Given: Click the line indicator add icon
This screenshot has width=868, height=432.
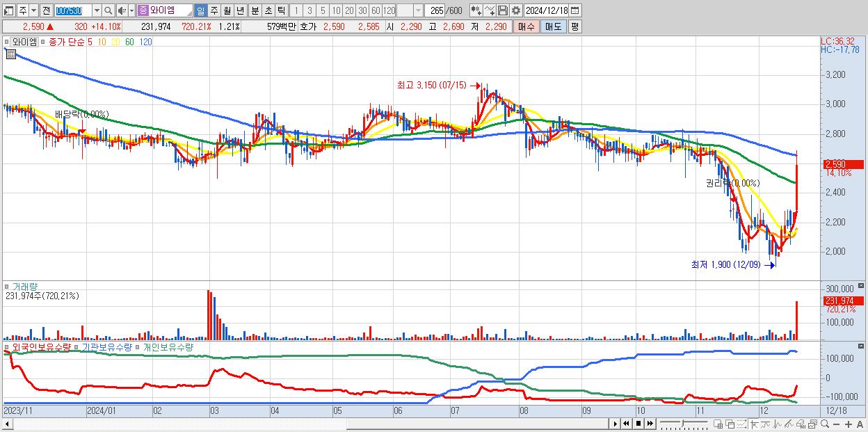Looking at the screenshot, I should tap(490, 10).
